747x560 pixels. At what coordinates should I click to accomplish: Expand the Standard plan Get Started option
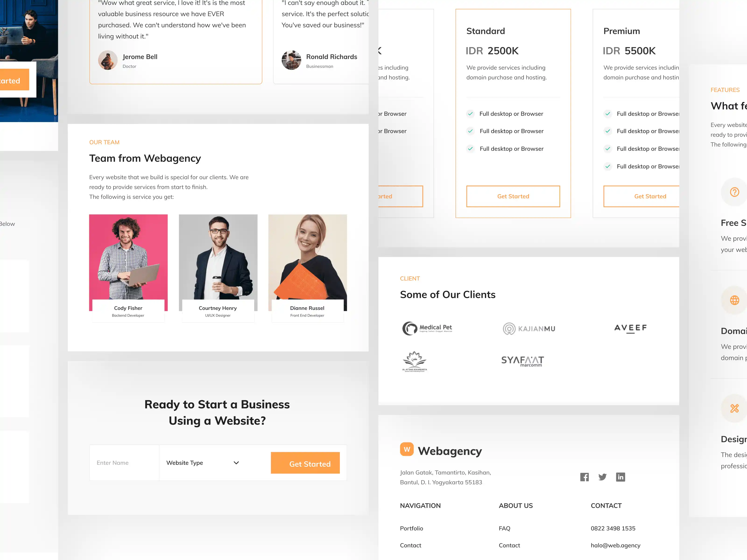pyautogui.click(x=513, y=196)
